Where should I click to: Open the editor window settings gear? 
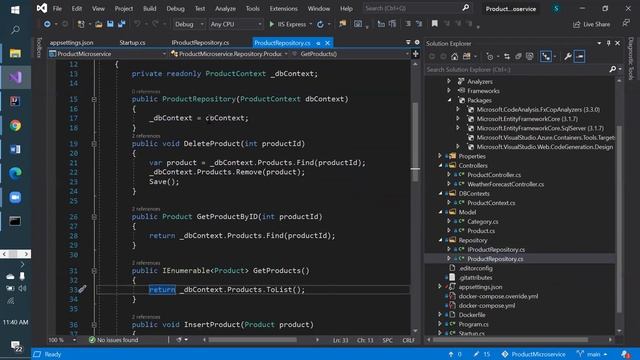point(417,42)
